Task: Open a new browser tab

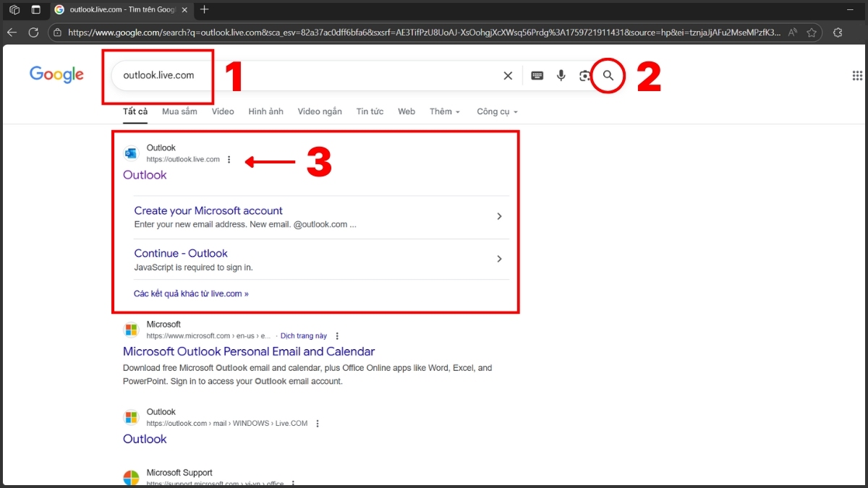Action: [x=205, y=9]
